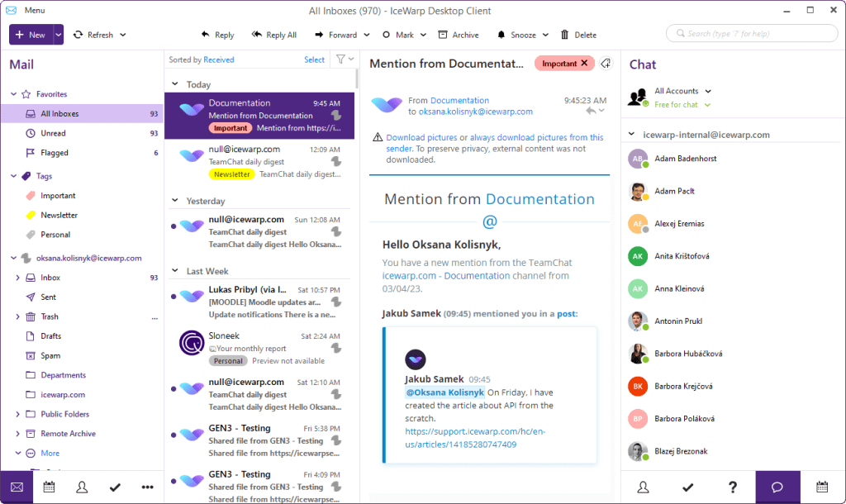Collapse the Last Week message group
846x504 pixels.
[x=175, y=270]
